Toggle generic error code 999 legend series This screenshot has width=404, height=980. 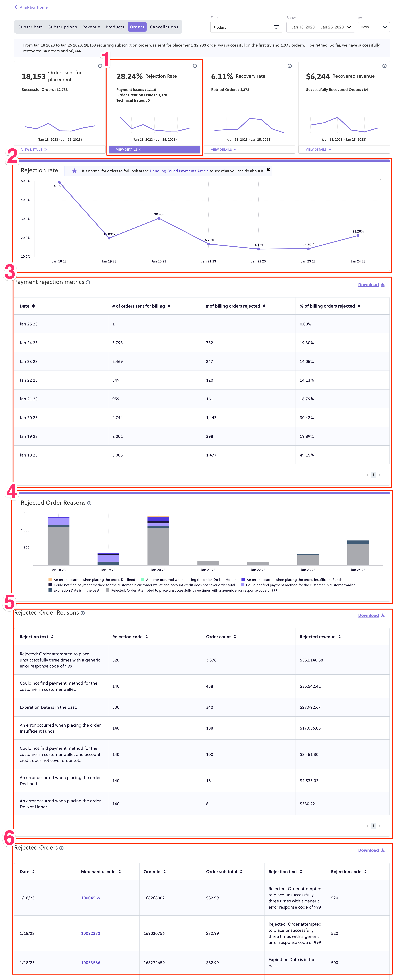(x=192, y=590)
